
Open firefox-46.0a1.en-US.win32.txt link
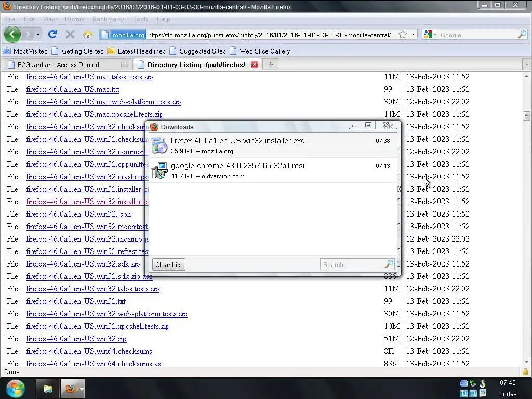(76, 301)
